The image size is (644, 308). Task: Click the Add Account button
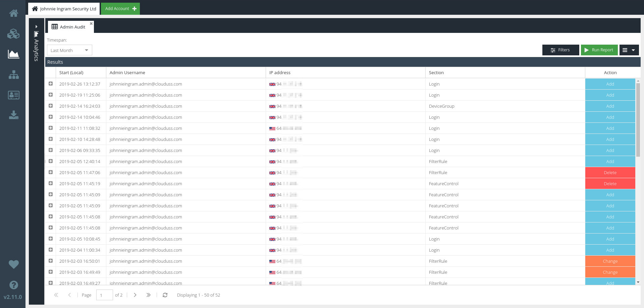(120, 9)
